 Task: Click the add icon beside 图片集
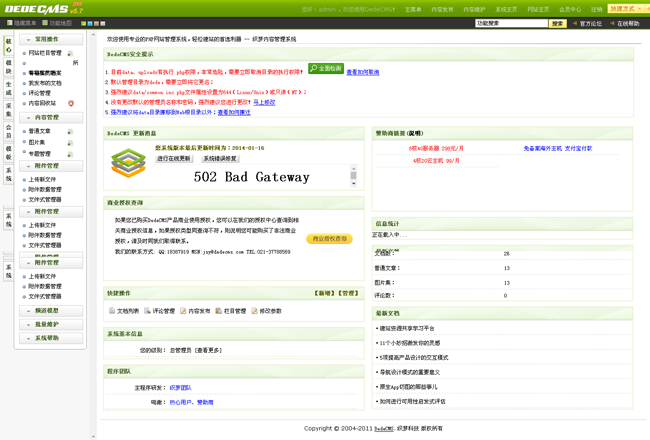pyautogui.click(x=70, y=143)
